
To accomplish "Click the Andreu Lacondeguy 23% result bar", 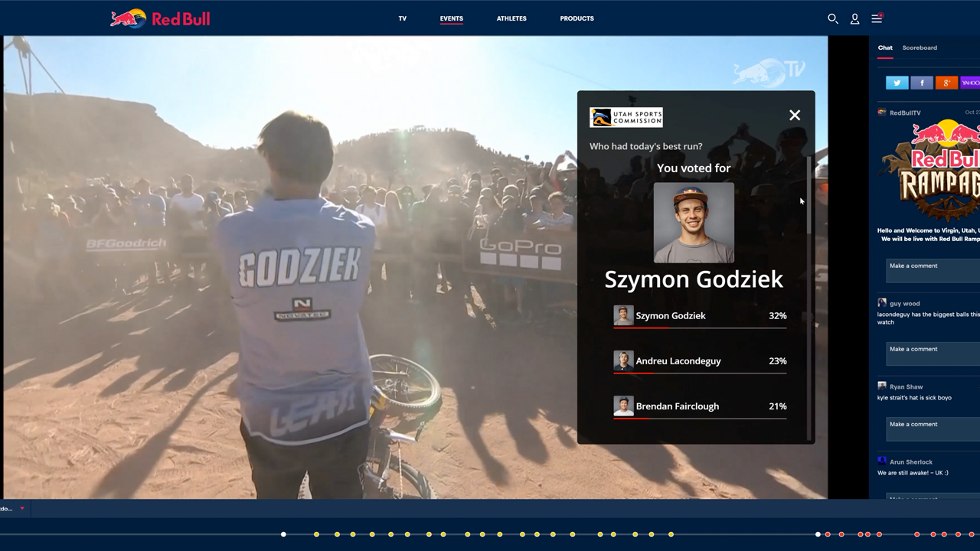I will [700, 373].
